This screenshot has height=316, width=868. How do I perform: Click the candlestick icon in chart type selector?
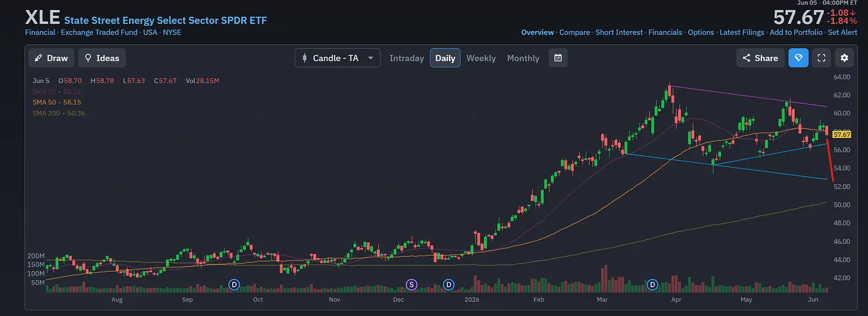(x=304, y=58)
